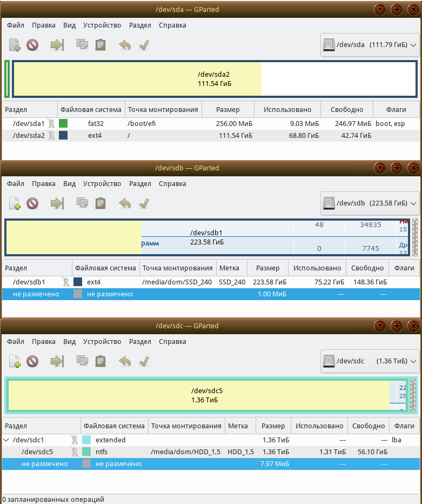Select the /dev/sdb1 partition row
Image resolution: width=422 pixels, height=504 pixels.
[211, 282]
